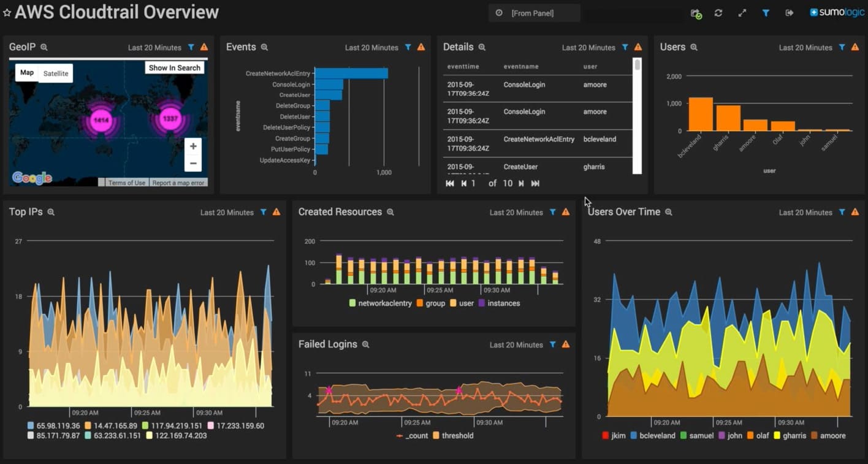The width and height of the screenshot is (868, 464).
Task: Click the warning triangle on Top IPs panel
Action: tap(276, 212)
